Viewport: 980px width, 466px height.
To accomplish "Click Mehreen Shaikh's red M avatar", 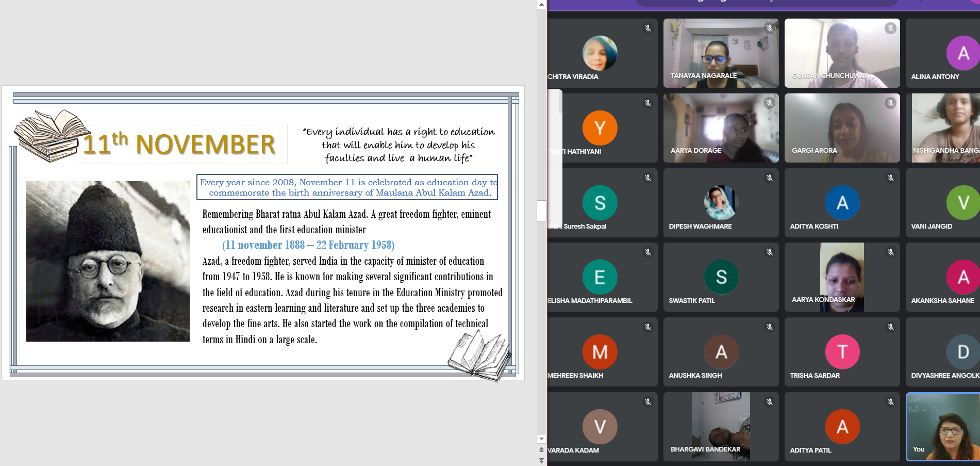I will 600,352.
